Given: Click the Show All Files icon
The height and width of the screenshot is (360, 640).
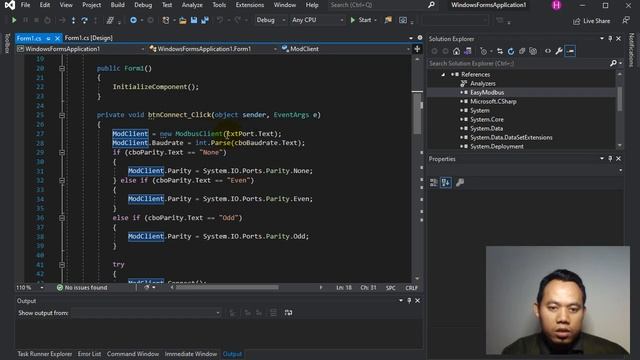Looking at the screenshot, I should [x=533, y=51].
